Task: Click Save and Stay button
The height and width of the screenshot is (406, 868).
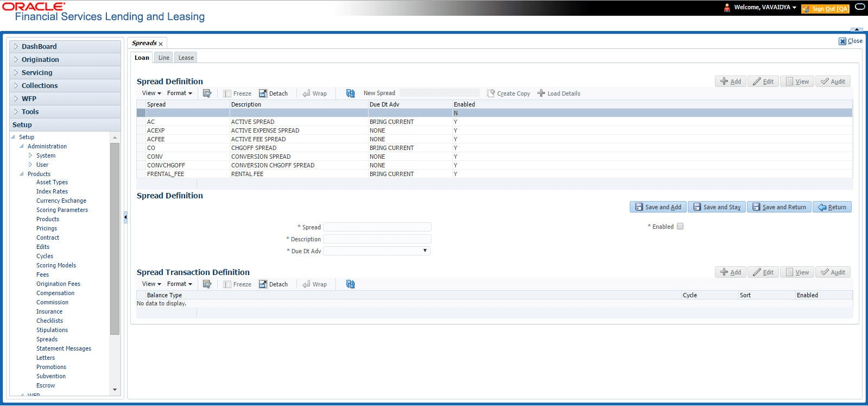Action: tap(717, 207)
